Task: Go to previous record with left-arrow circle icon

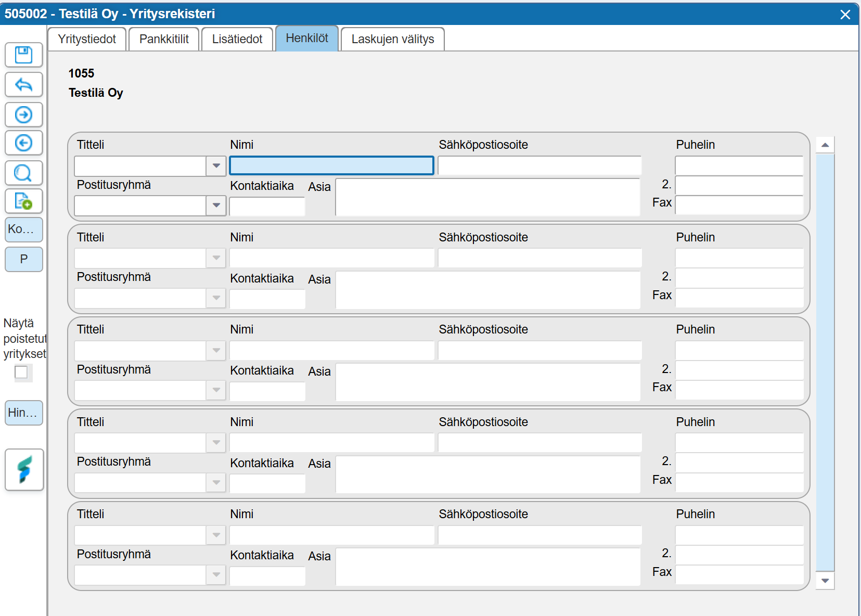Action: click(24, 143)
